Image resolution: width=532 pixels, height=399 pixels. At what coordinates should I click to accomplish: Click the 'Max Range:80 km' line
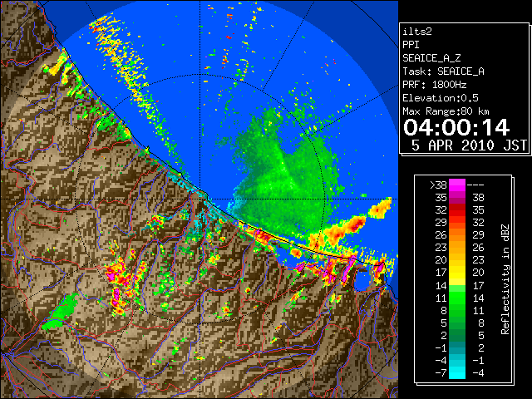click(x=446, y=111)
